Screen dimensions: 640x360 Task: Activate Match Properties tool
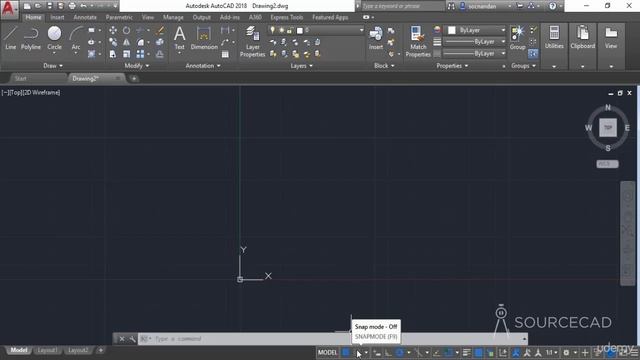point(418,41)
